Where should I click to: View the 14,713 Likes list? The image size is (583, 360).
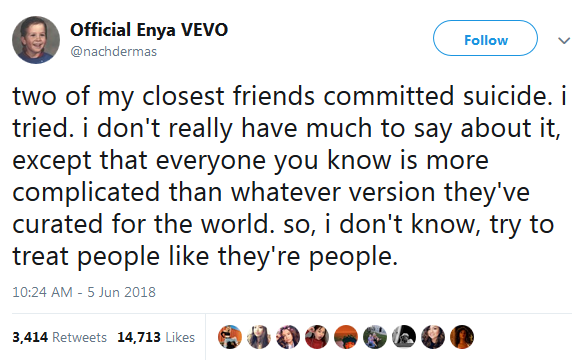pyautogui.click(x=156, y=337)
